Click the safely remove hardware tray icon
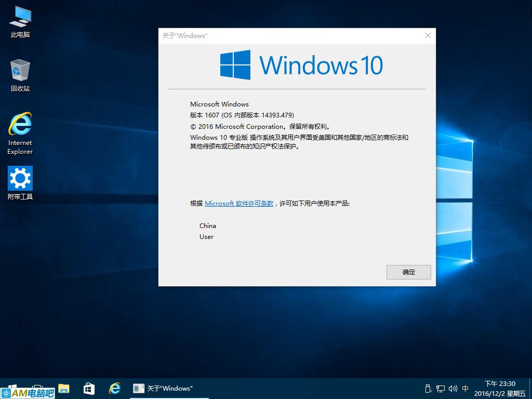The image size is (532, 399). [428, 389]
